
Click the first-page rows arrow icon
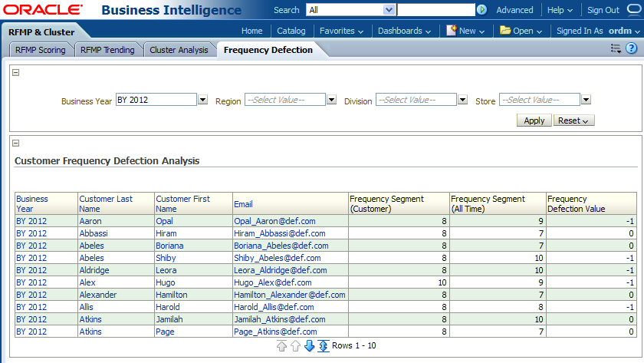click(281, 346)
